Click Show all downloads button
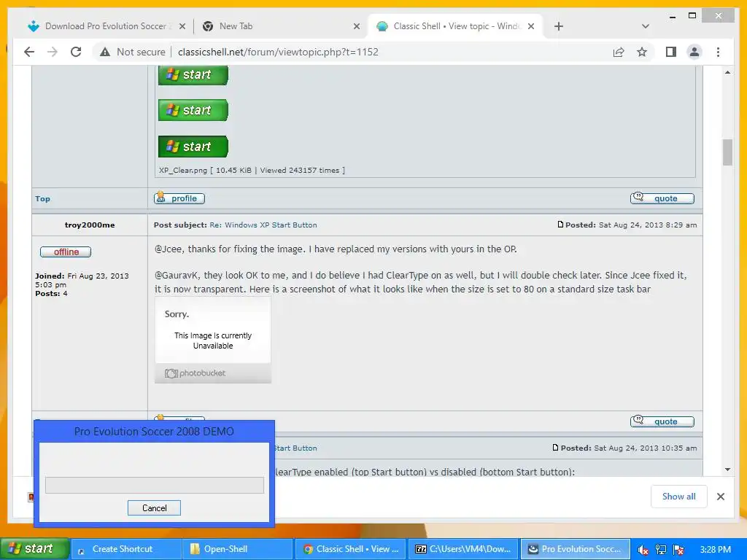The image size is (747, 560). [x=679, y=496]
